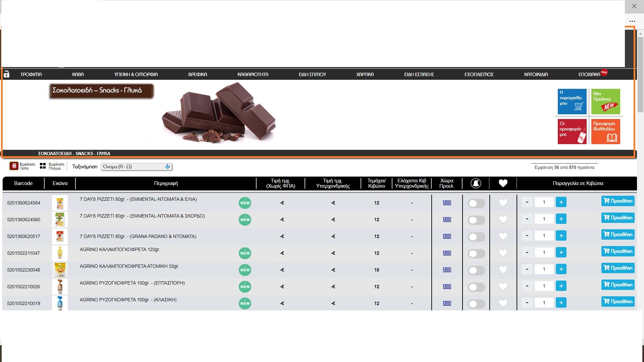Add 5201360624560 to cart with Προσθήκη
This screenshot has height=362, width=644.
[618, 218]
